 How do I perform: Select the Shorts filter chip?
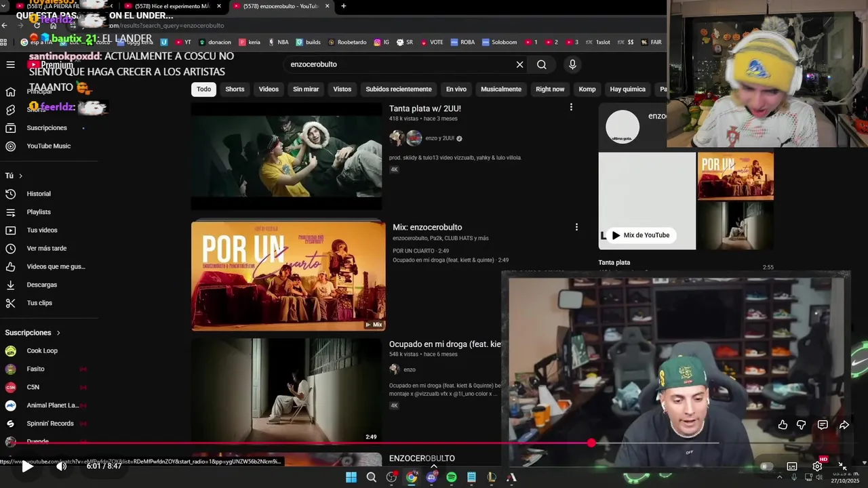[235, 89]
